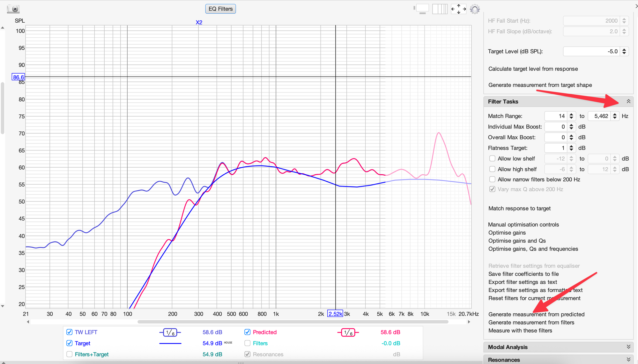Open graph controls gear icon
The image size is (638, 364).
point(475,9)
